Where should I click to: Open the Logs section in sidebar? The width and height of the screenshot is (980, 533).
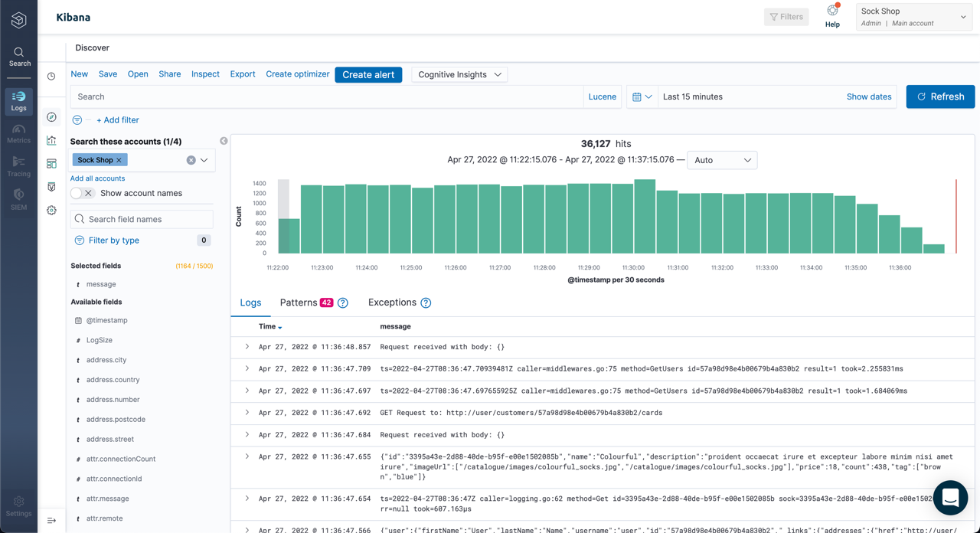[19, 101]
